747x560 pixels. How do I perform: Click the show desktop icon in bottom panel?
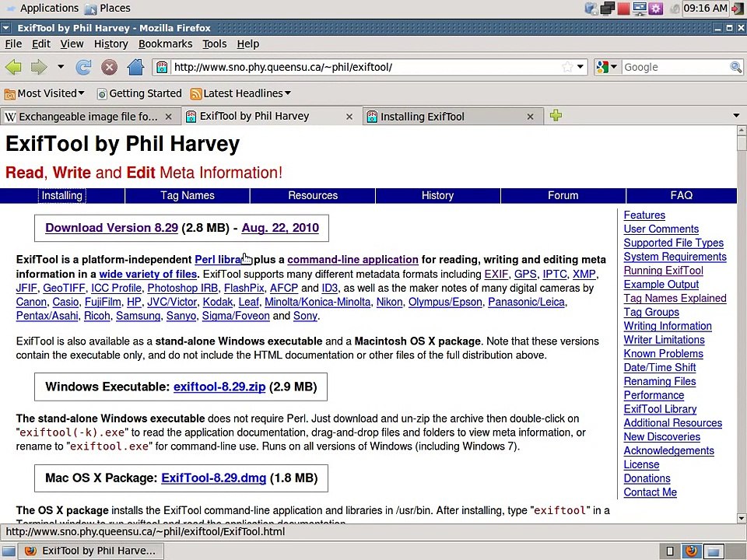point(9,551)
